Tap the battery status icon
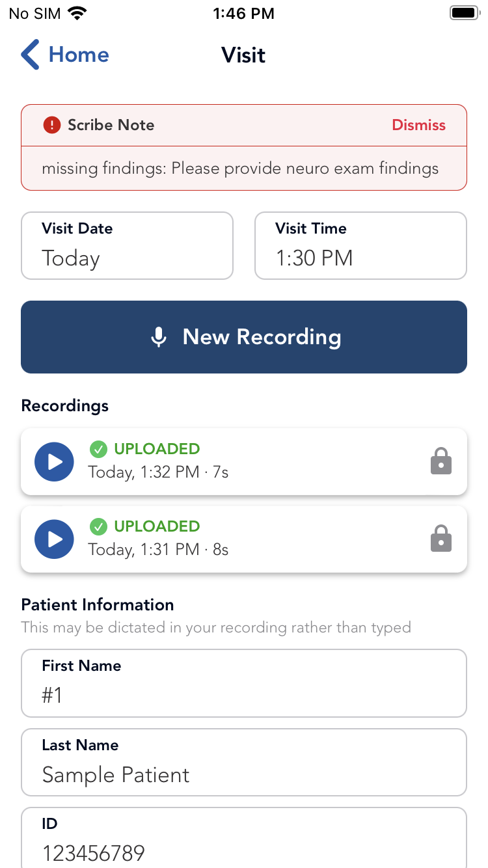488x868 pixels. (465, 13)
